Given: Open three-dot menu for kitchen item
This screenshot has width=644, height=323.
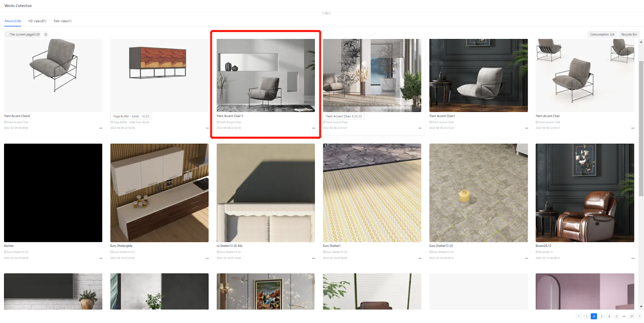Looking at the screenshot, I should (x=101, y=258).
